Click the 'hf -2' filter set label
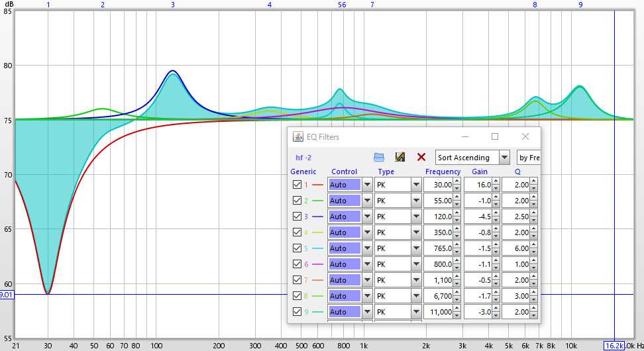This screenshot has width=644, height=351. (x=303, y=158)
